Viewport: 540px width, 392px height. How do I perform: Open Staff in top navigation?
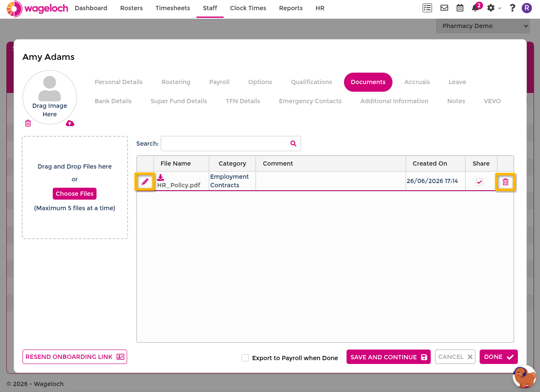tap(210, 8)
